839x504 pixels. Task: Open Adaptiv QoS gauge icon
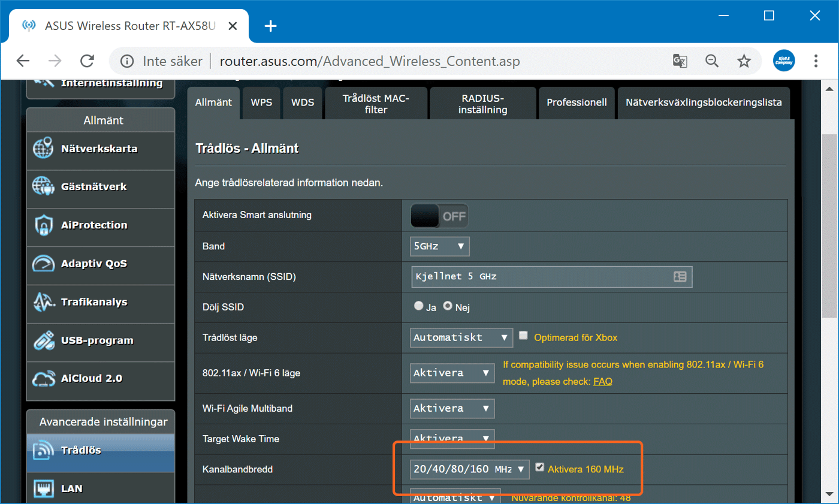pos(44,264)
